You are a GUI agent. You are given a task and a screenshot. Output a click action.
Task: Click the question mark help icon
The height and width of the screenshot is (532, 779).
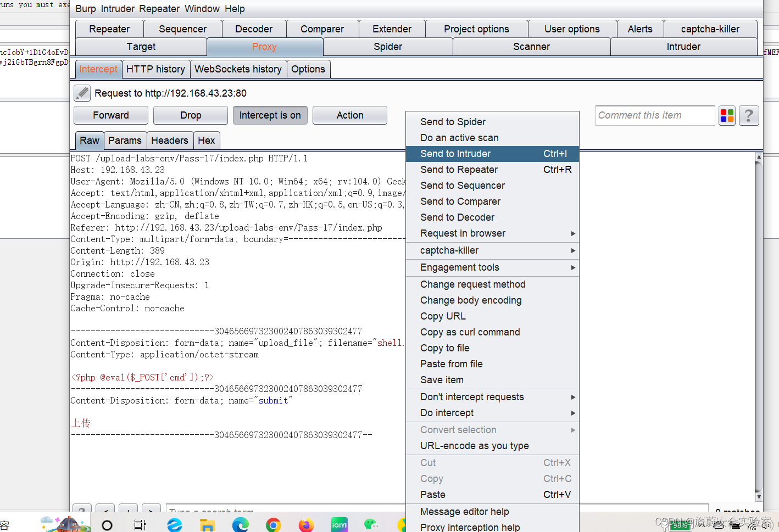[749, 115]
